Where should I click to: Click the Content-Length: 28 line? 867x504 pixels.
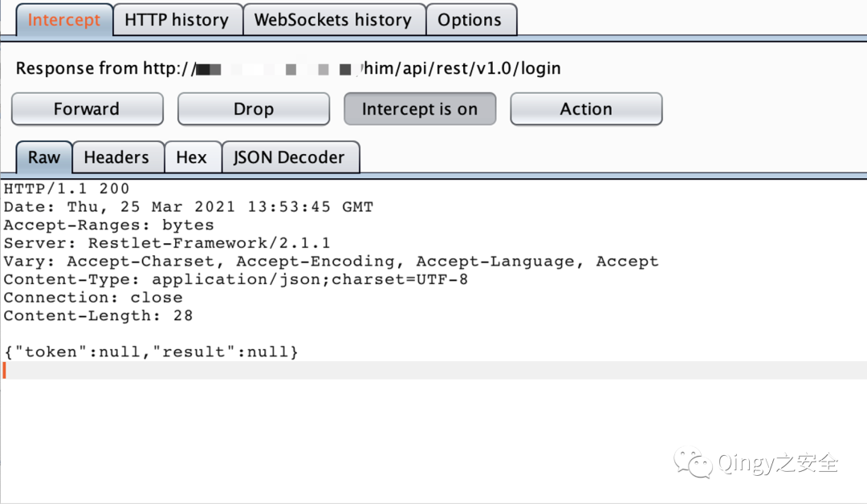(98, 315)
